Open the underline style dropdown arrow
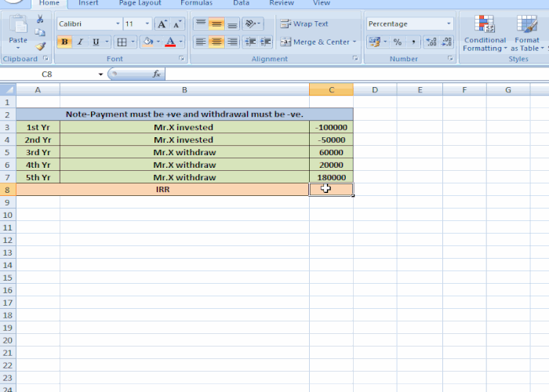 tap(107, 42)
